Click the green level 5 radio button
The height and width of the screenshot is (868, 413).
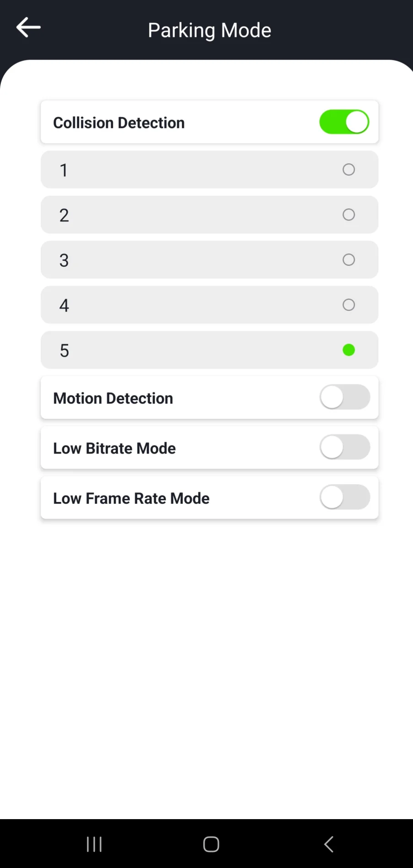(349, 350)
